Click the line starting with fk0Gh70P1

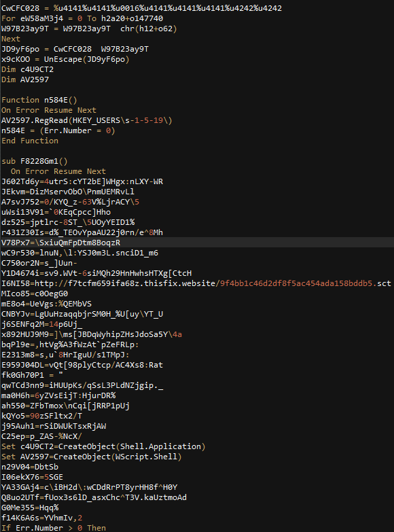[x=32, y=375]
